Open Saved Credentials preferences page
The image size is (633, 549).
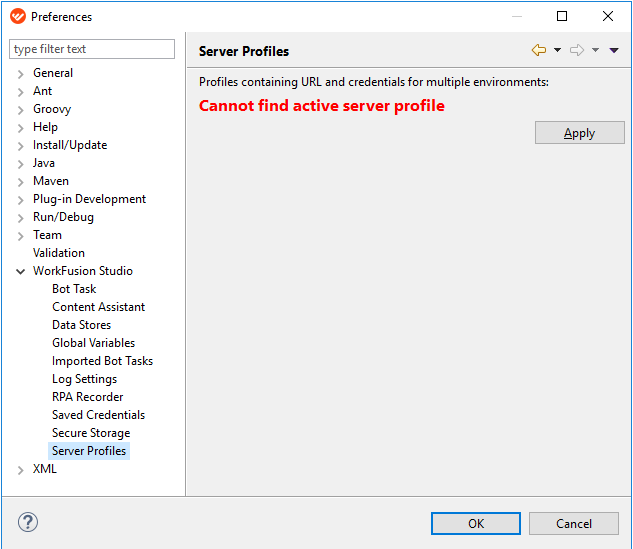pyautogui.click(x=99, y=415)
